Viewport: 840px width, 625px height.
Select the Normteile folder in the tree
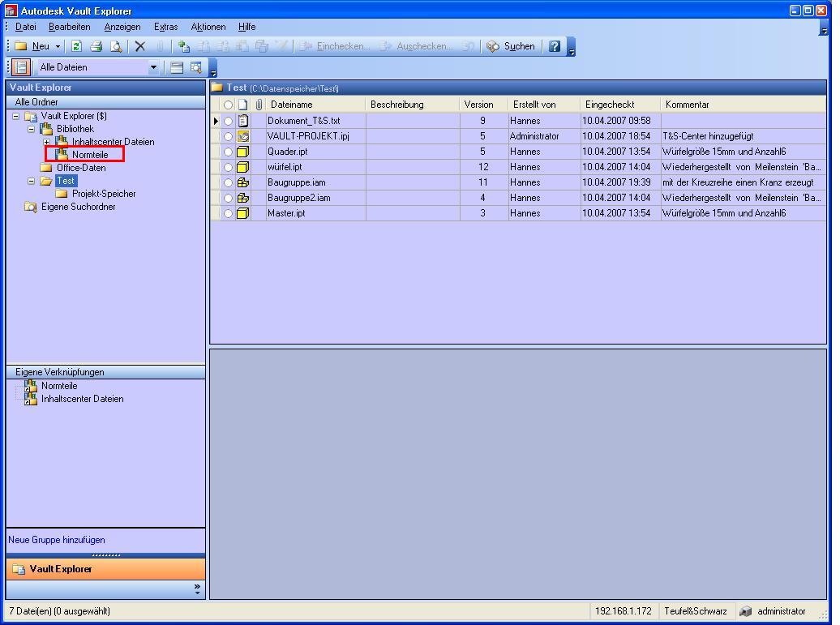pos(90,155)
